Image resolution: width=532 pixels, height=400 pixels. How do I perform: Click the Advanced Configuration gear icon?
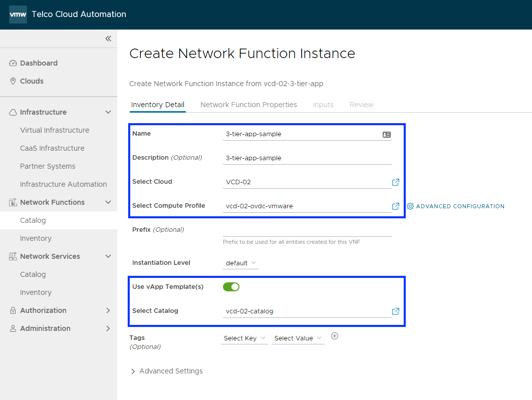point(410,206)
